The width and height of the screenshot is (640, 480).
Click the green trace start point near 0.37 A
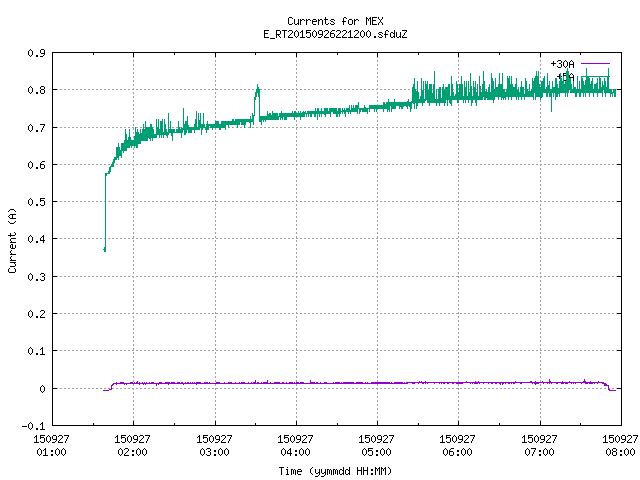pos(104,249)
